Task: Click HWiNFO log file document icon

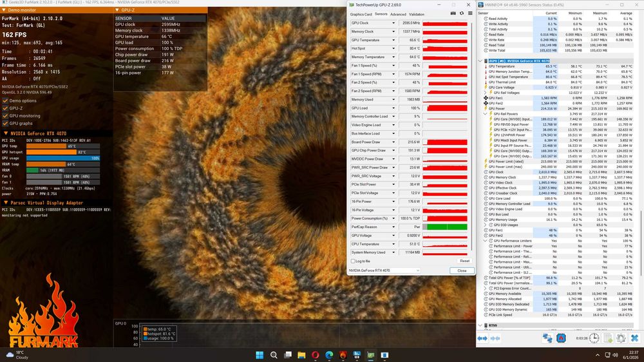Action: point(608,338)
